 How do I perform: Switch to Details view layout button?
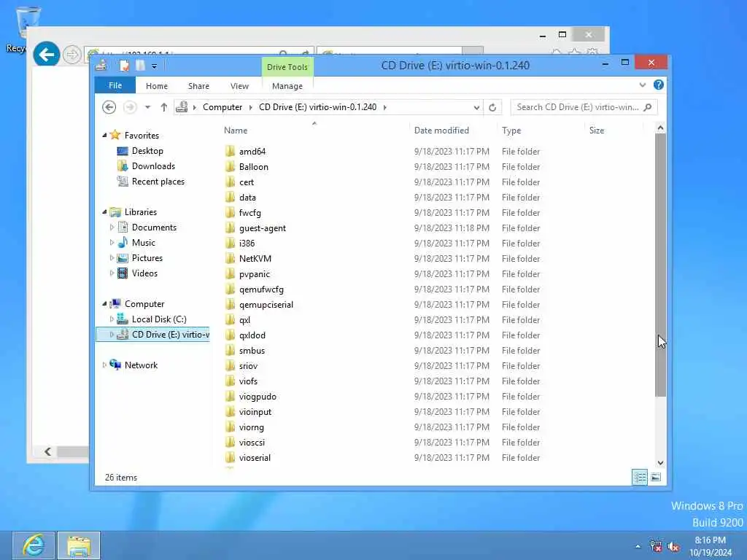(x=639, y=477)
